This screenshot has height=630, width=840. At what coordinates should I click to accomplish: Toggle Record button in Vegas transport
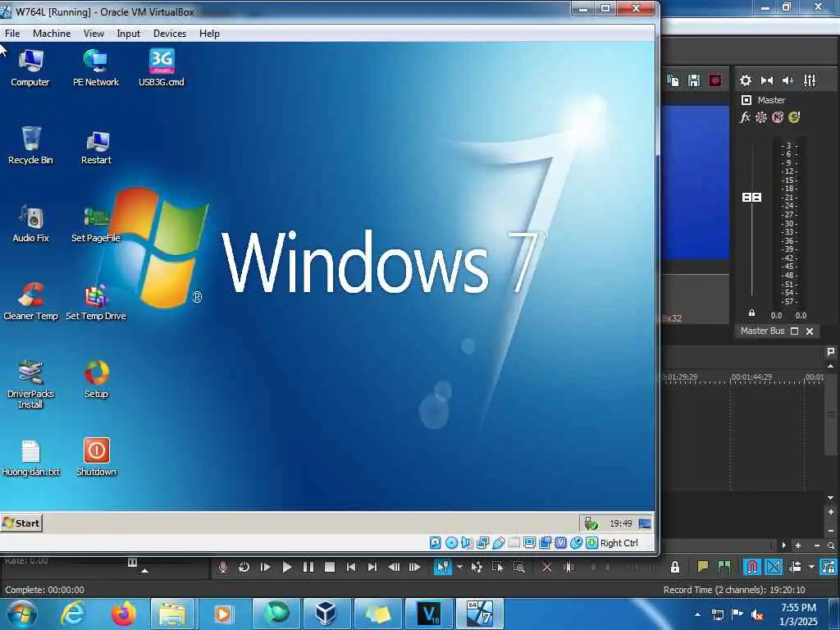223,567
